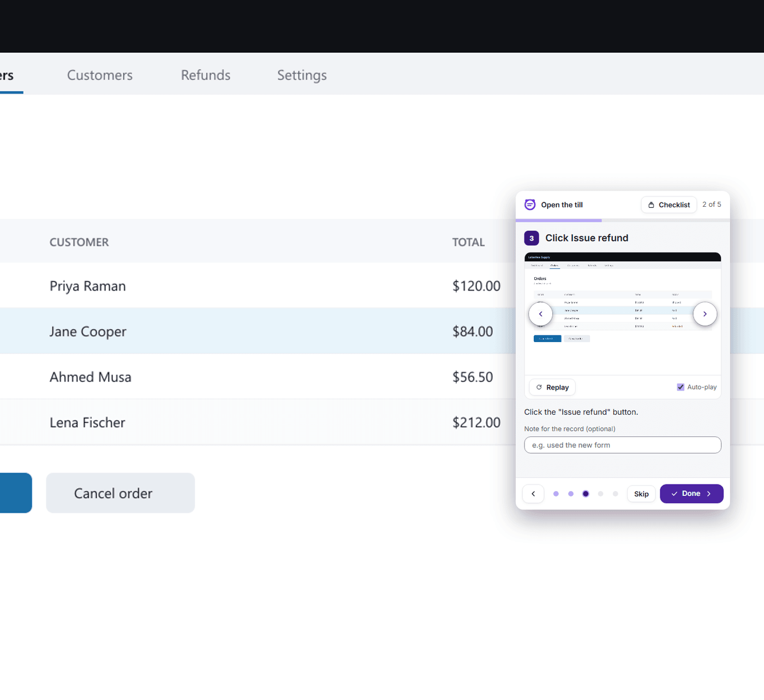Select the current third step dot

[x=586, y=494]
